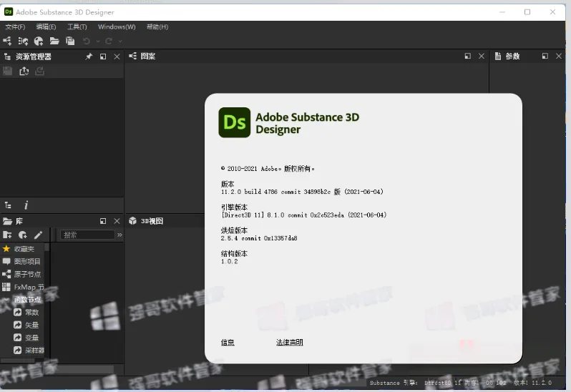
Task: Click the library tree horizontal scrollbar
Action: pyautogui.click(x=17, y=361)
